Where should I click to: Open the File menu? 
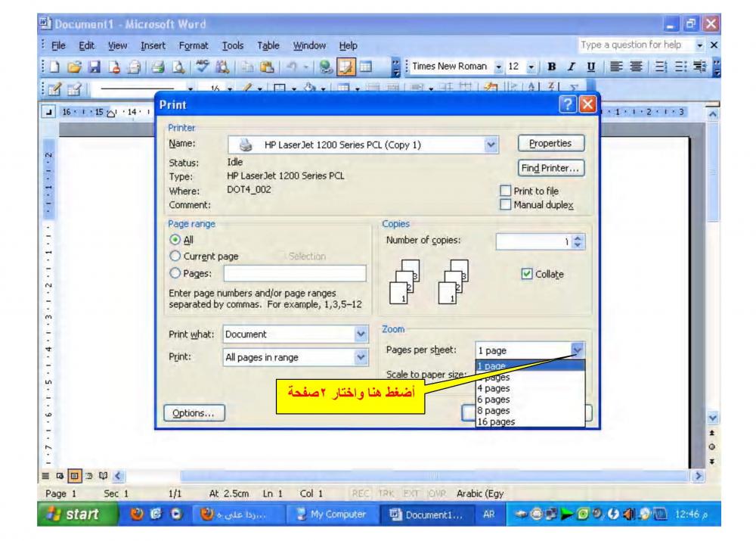click(x=58, y=45)
